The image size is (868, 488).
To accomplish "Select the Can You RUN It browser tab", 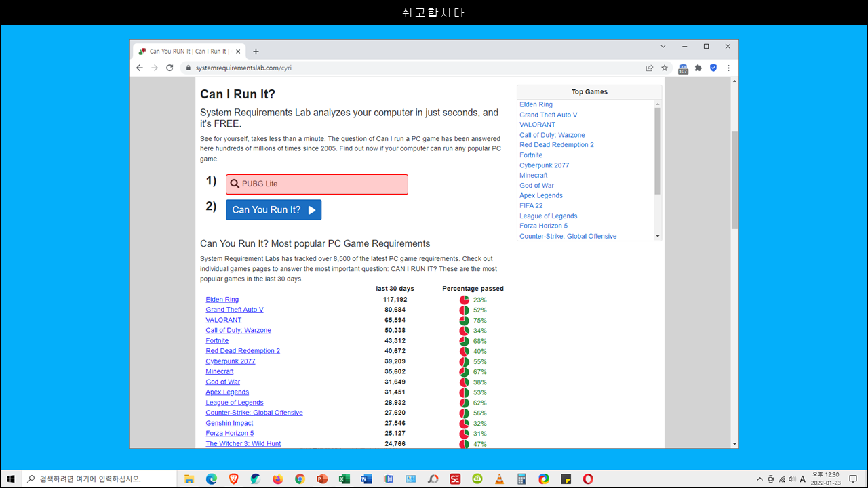I will [188, 51].
